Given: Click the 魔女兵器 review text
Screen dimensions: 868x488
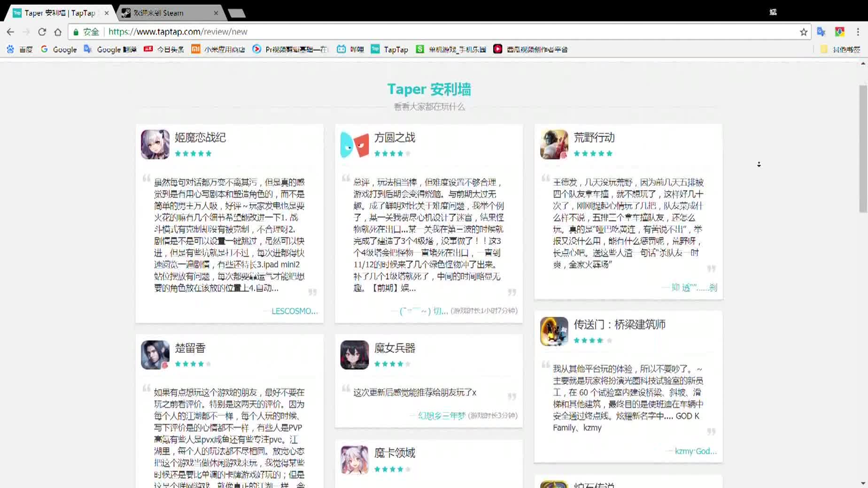Looking at the screenshot, I should [x=415, y=392].
